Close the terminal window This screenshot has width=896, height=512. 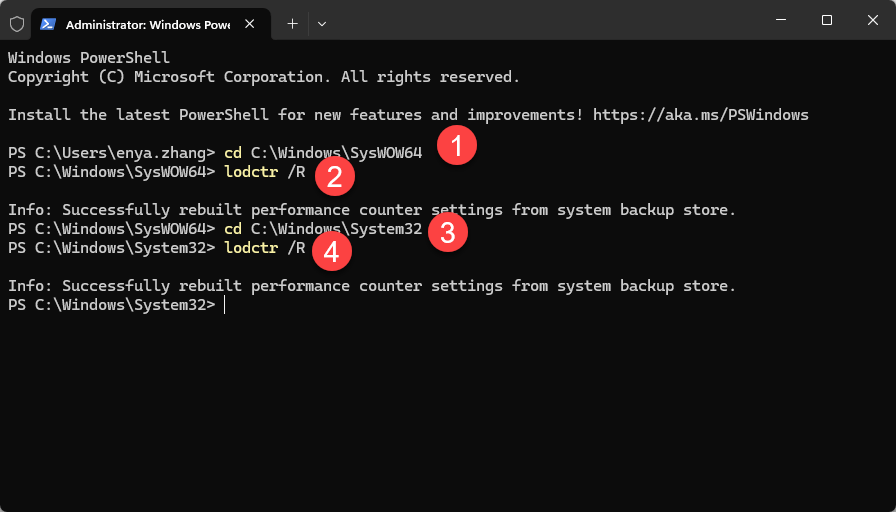(x=872, y=20)
